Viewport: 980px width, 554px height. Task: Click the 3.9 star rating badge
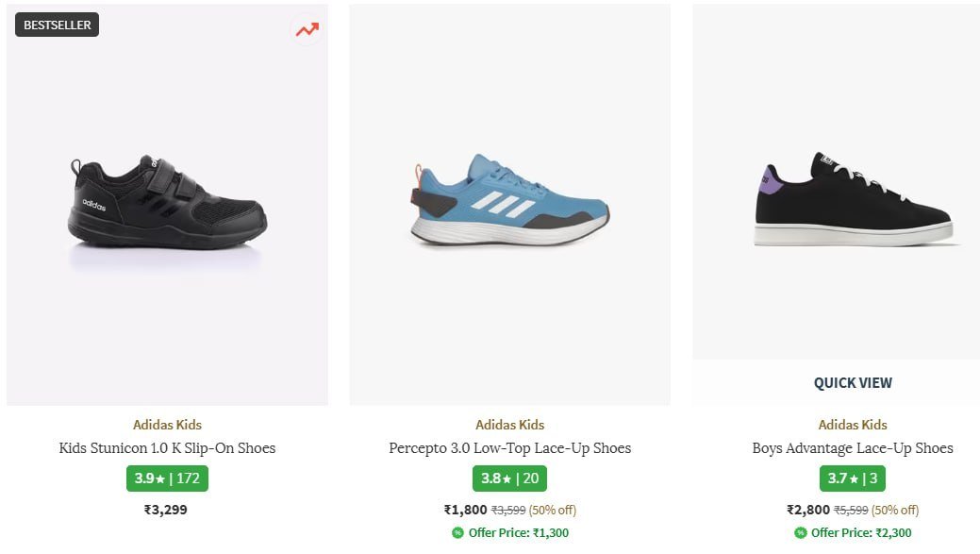pyautogui.click(x=167, y=478)
